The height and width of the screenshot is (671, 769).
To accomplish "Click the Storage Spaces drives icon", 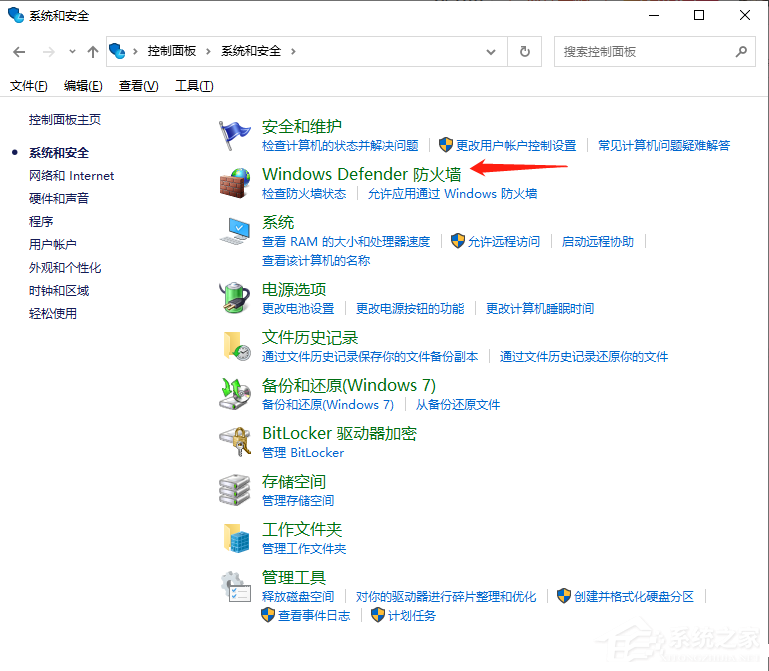I will (235, 490).
